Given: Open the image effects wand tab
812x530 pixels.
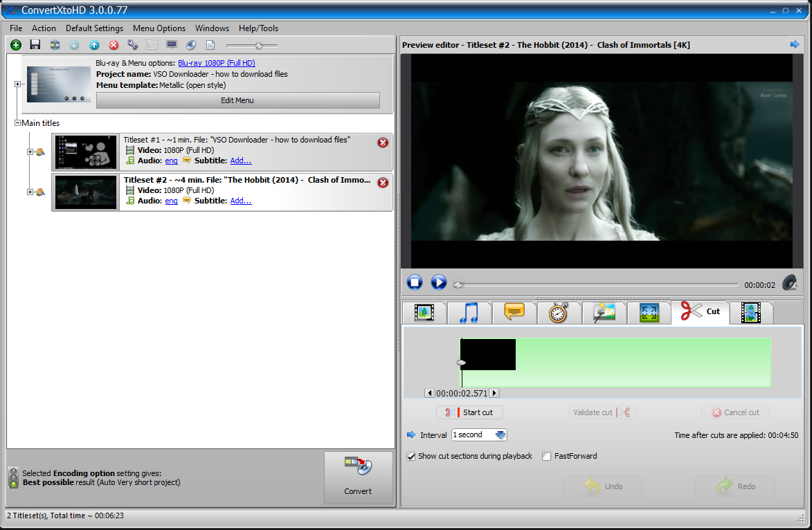Looking at the screenshot, I should (x=604, y=313).
